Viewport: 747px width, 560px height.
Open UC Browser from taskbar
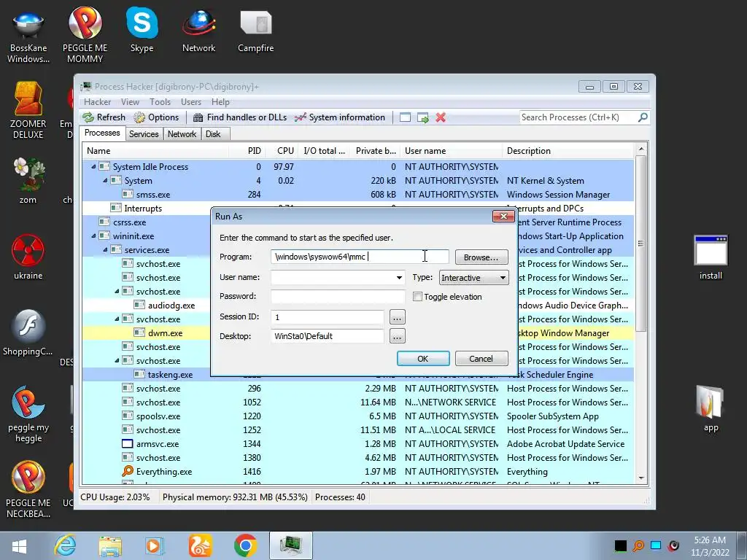(x=201, y=545)
